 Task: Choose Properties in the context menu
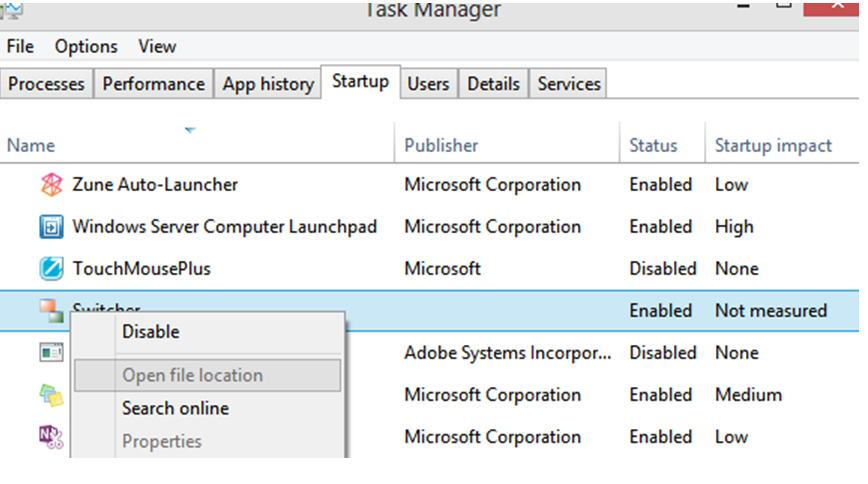(x=208, y=441)
